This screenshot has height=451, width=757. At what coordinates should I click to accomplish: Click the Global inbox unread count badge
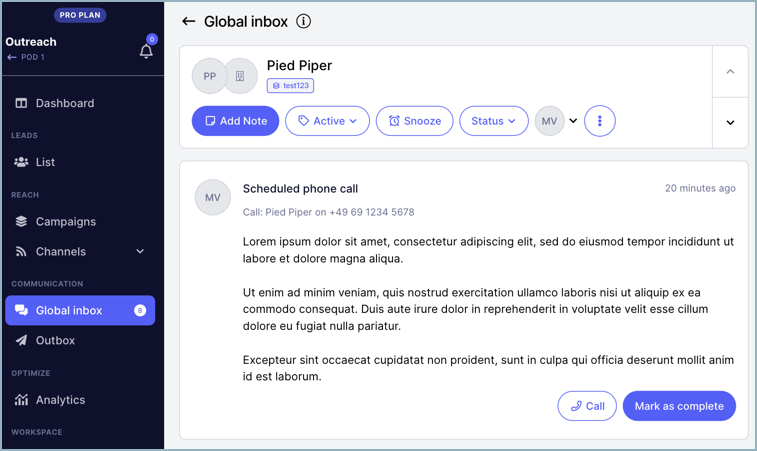tap(140, 310)
